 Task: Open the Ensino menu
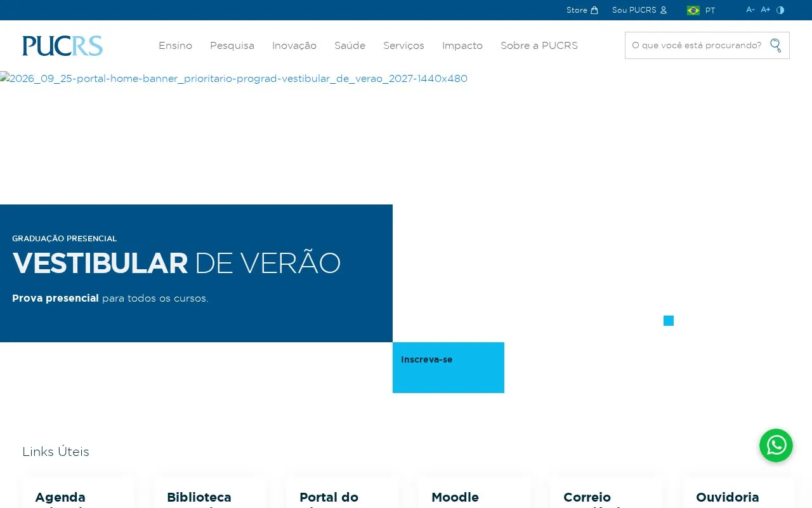(175, 46)
